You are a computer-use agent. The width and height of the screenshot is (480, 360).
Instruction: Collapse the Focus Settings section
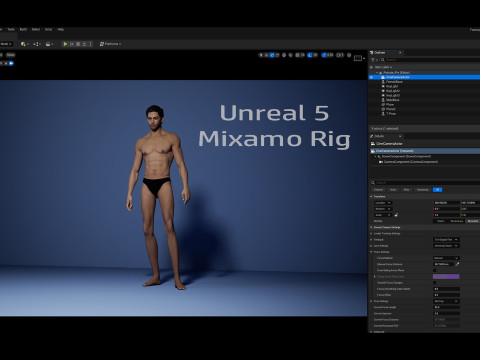(x=371, y=252)
